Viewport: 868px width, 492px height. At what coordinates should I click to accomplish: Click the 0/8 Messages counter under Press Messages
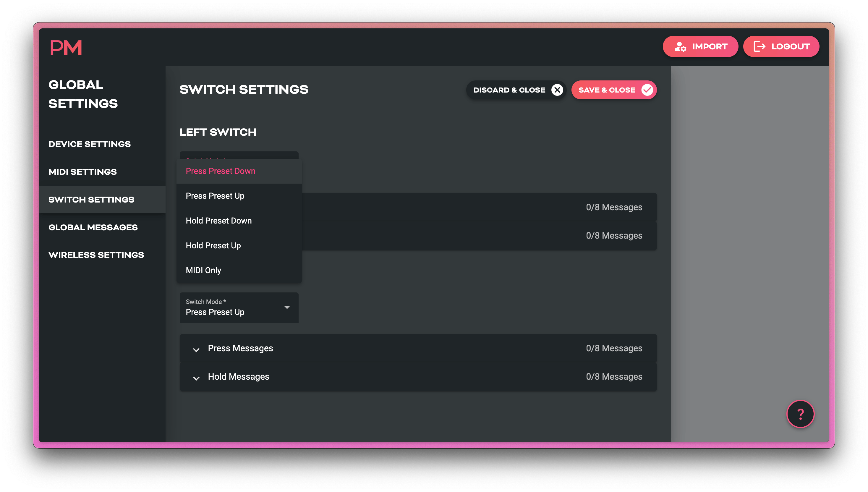[614, 348]
